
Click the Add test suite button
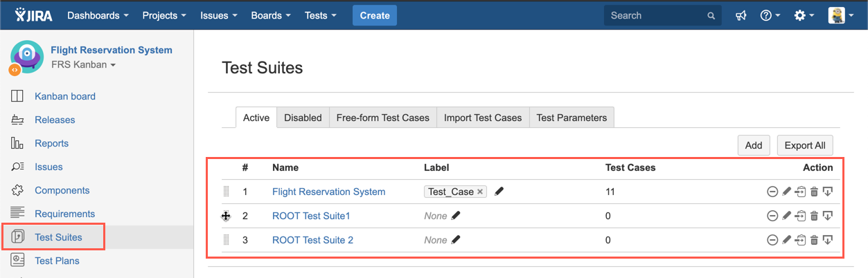[x=753, y=145]
